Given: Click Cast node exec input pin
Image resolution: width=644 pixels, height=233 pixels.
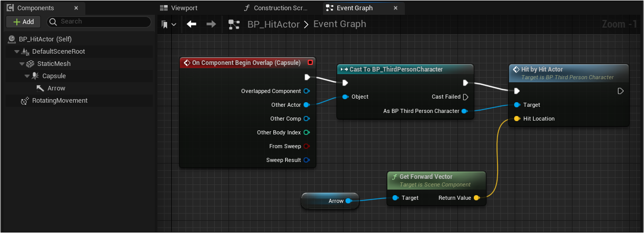Looking at the screenshot, I should coord(345,83).
